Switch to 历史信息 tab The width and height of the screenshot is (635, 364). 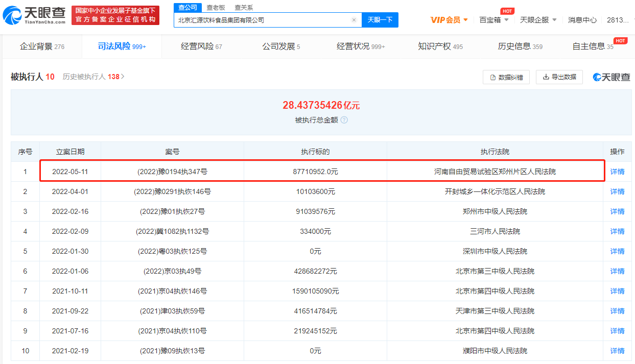point(520,46)
